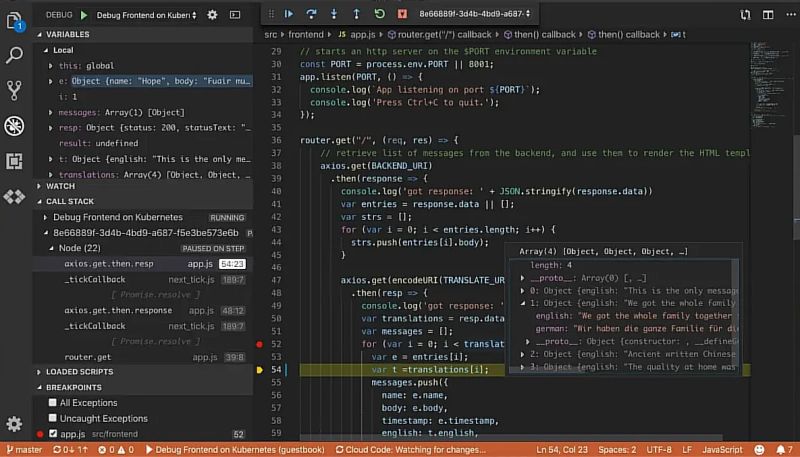This screenshot has height=457, width=800.
Task: Collapse the VARIABLES section
Action: [39, 34]
